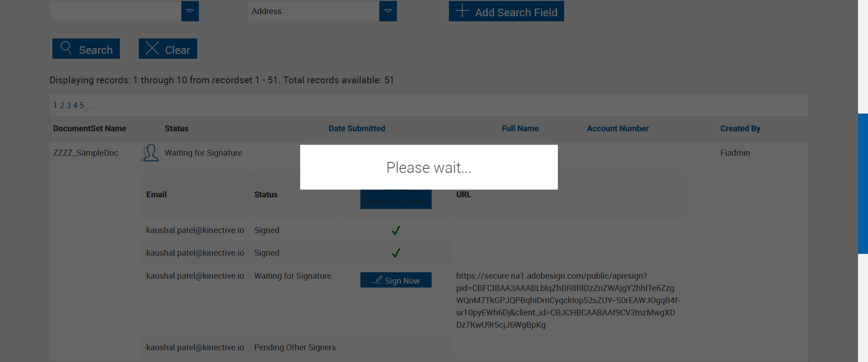The width and height of the screenshot is (868, 362).
Task: Sort by Full Name column header
Action: pos(520,129)
